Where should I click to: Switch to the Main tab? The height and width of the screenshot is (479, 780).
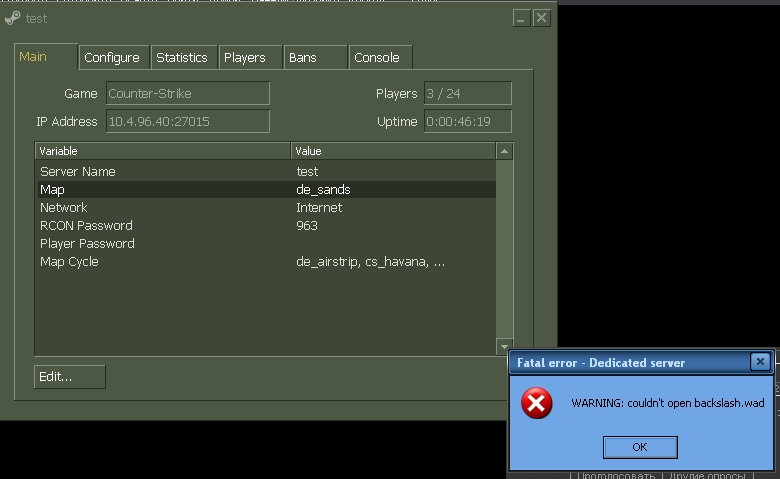[46, 57]
